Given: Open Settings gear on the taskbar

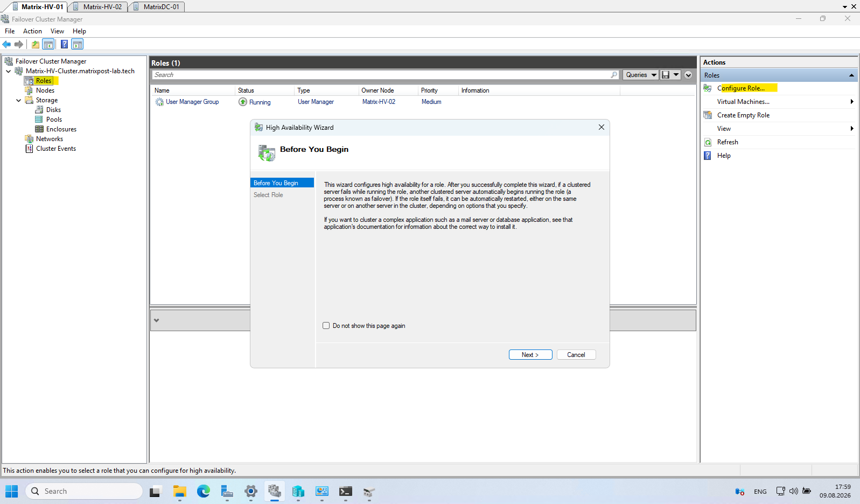Looking at the screenshot, I should [251, 491].
